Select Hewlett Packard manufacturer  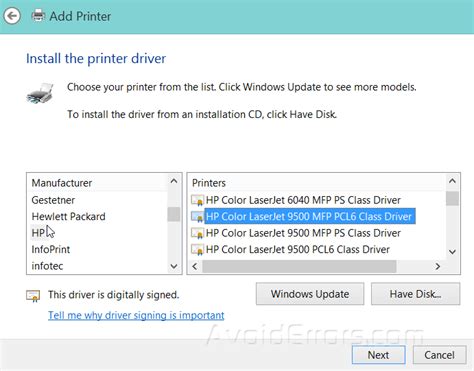68,217
